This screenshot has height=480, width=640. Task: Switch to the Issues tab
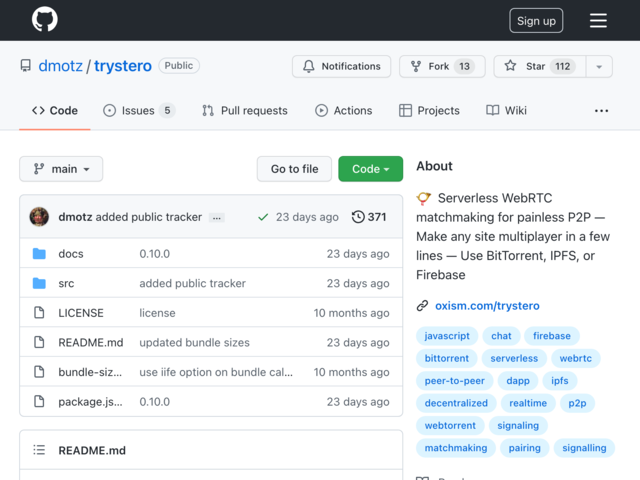coord(139,111)
